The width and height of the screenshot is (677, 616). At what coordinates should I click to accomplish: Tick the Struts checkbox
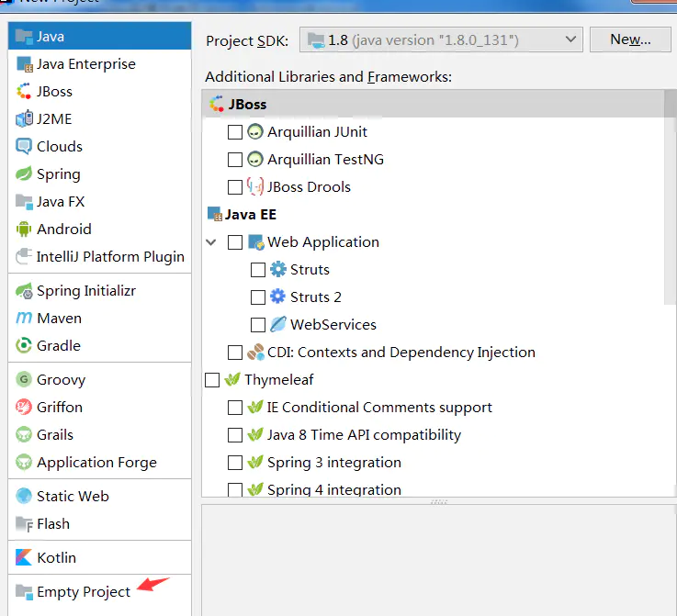click(x=258, y=270)
